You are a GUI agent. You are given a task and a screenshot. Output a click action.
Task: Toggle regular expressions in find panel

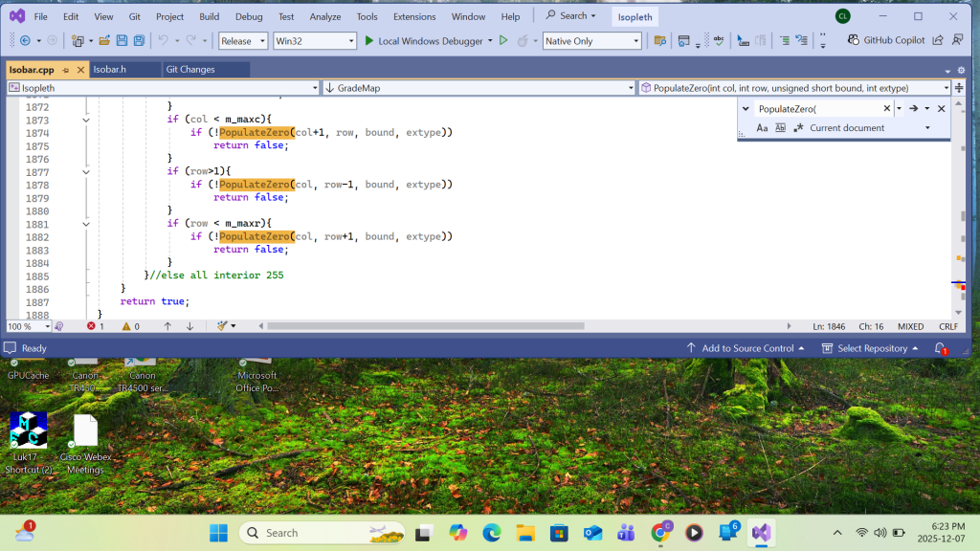pos(797,128)
